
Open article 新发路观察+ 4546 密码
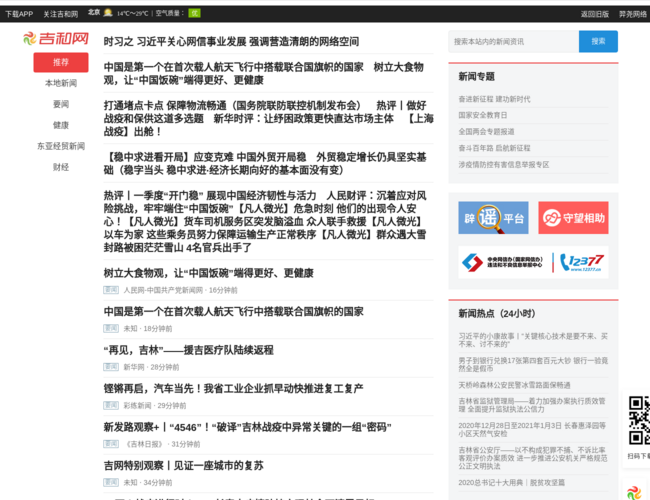pyautogui.click(x=247, y=427)
